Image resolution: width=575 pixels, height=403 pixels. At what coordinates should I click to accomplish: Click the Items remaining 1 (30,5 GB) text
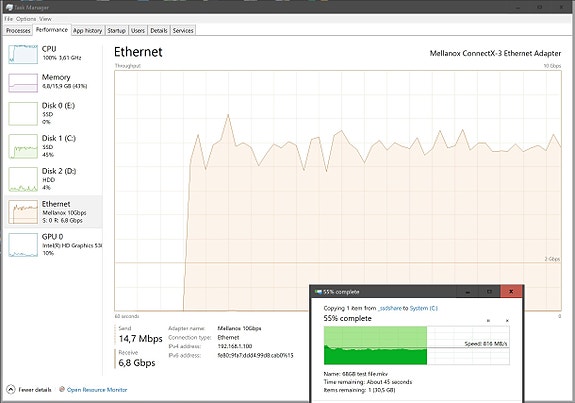coord(359,390)
